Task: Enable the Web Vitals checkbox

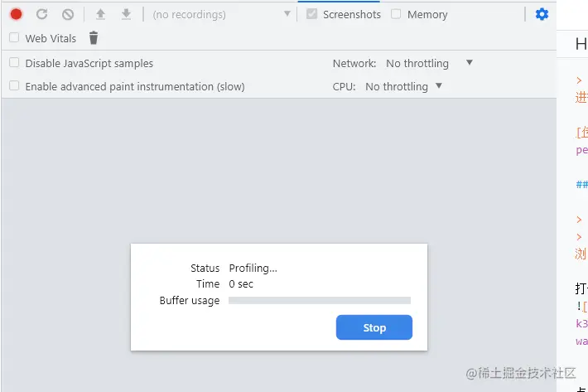Action: coord(14,37)
